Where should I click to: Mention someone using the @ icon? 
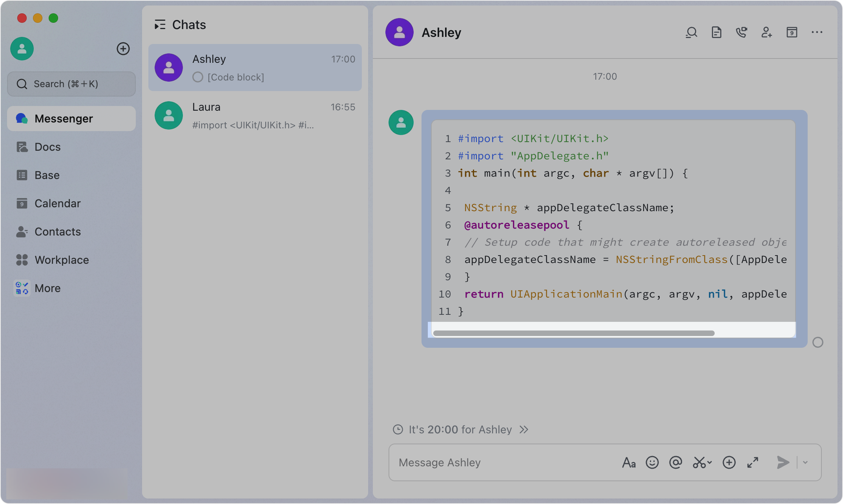click(x=676, y=462)
